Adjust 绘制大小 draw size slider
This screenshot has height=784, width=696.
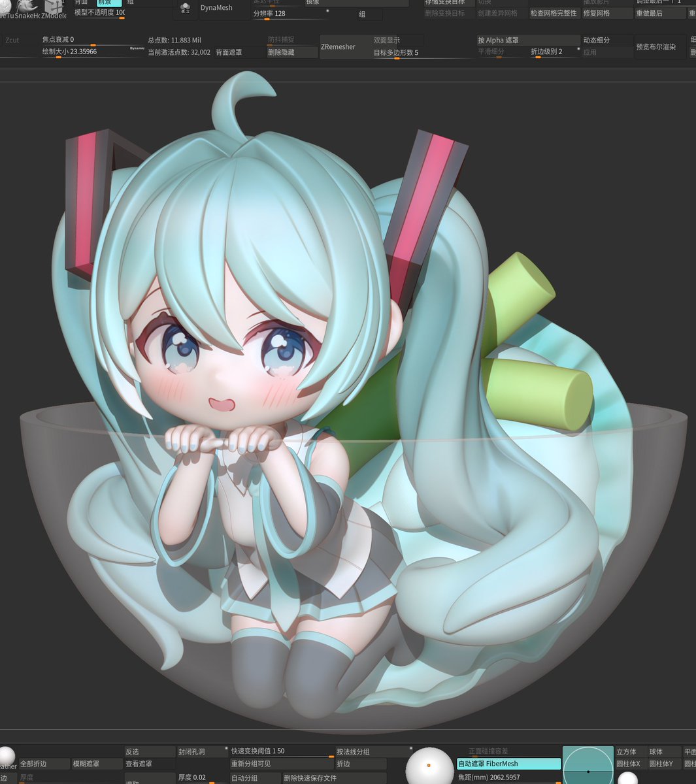(91, 52)
